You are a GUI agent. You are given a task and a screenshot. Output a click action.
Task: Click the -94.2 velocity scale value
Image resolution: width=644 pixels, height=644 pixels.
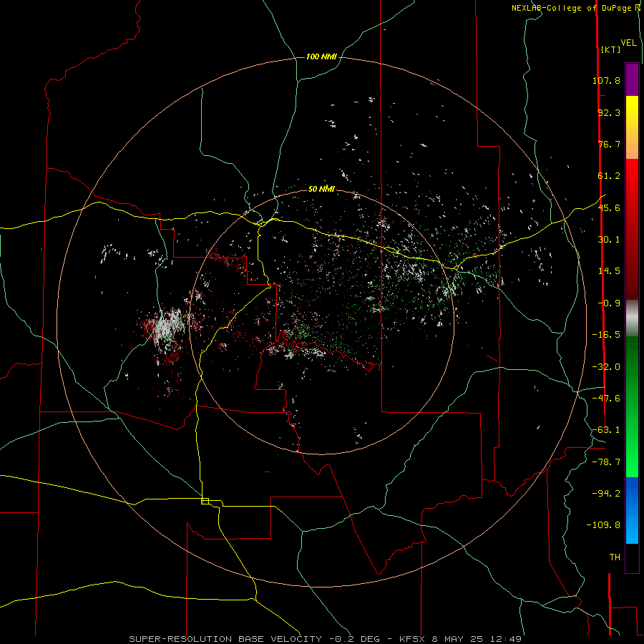606,493
